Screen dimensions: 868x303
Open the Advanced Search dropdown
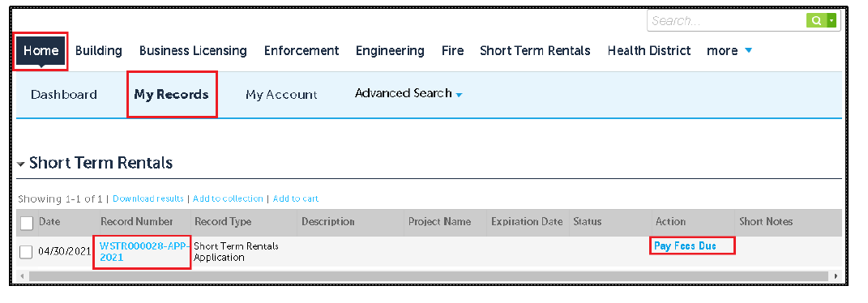[408, 93]
